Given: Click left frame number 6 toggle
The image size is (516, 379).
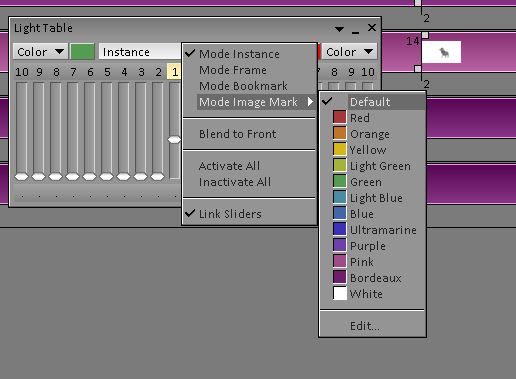Looking at the screenshot, I should pos(90,72).
